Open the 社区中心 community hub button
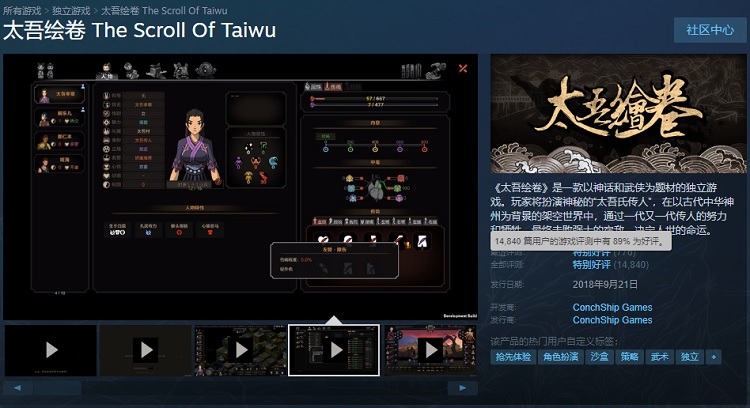Viewport: 750px width, 408px height. (x=710, y=30)
